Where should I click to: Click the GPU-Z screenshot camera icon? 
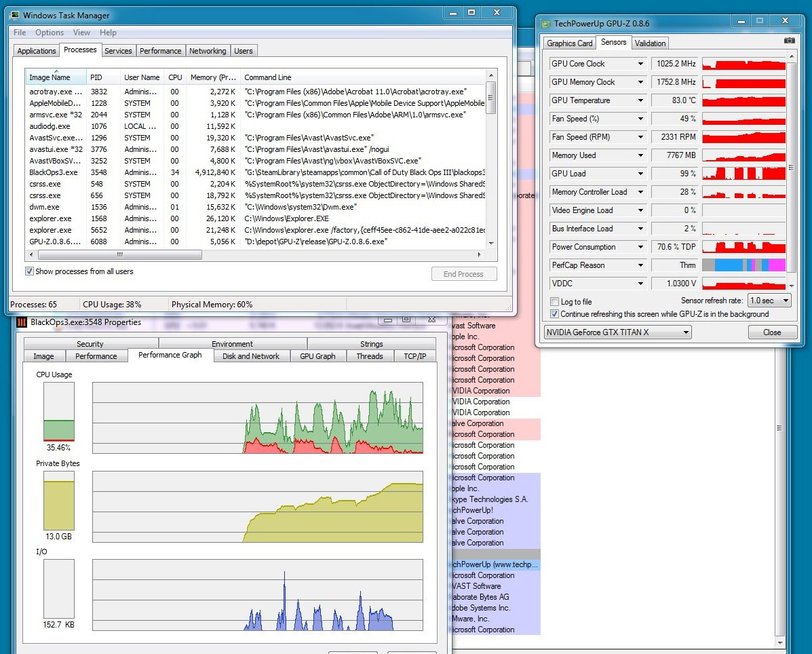789,41
